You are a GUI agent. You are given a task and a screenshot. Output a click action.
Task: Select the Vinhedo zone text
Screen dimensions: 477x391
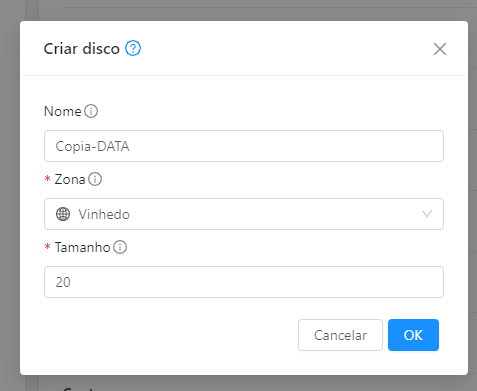(x=104, y=214)
